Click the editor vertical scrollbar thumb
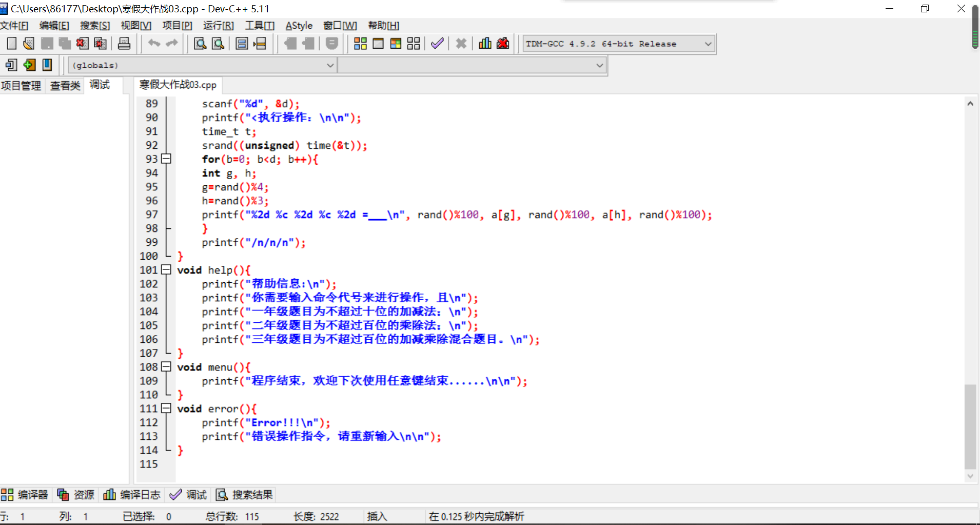 tap(970, 426)
